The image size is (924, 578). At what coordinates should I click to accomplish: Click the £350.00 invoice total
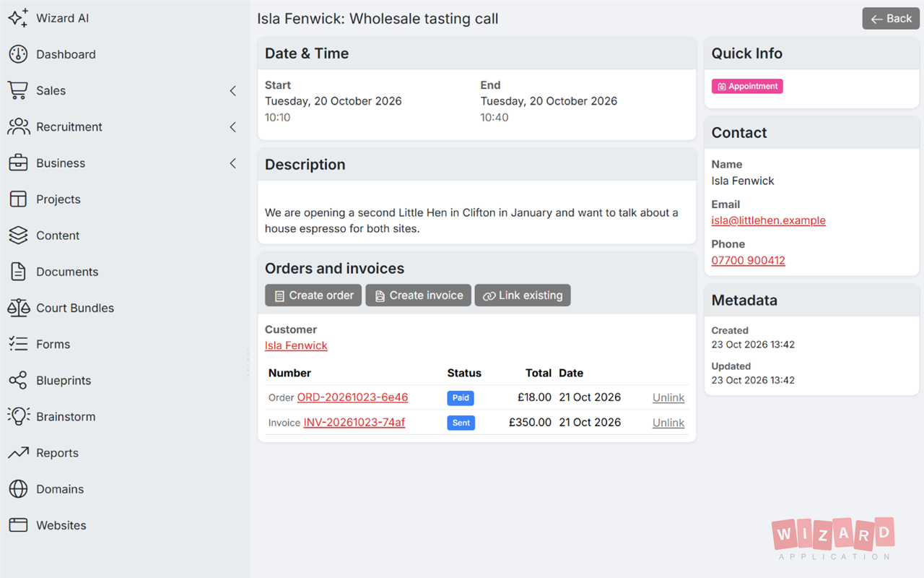coord(530,423)
